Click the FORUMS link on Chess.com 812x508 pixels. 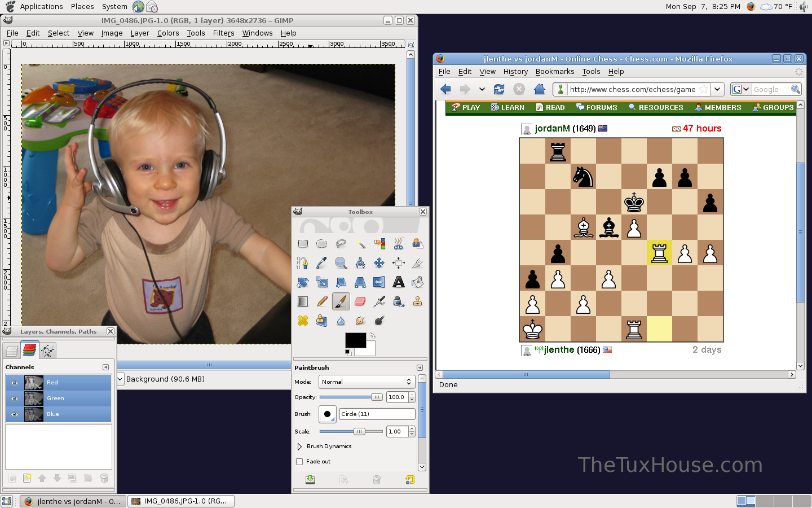point(597,107)
